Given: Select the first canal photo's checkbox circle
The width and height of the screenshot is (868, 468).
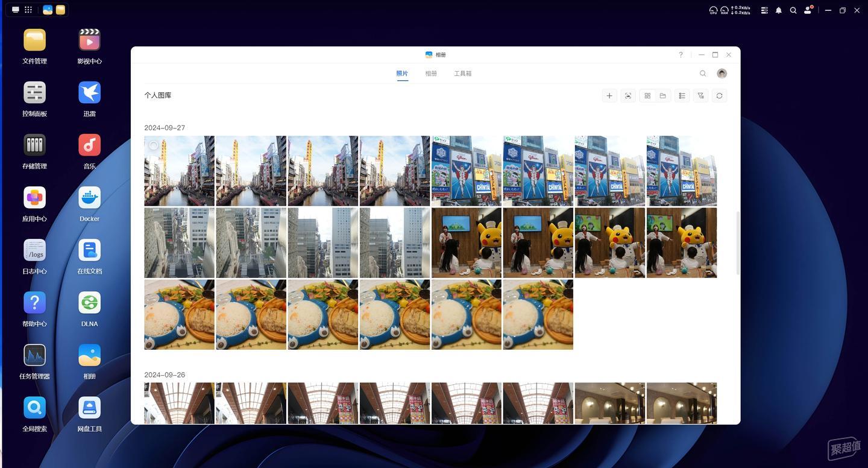Looking at the screenshot, I should (x=153, y=145).
